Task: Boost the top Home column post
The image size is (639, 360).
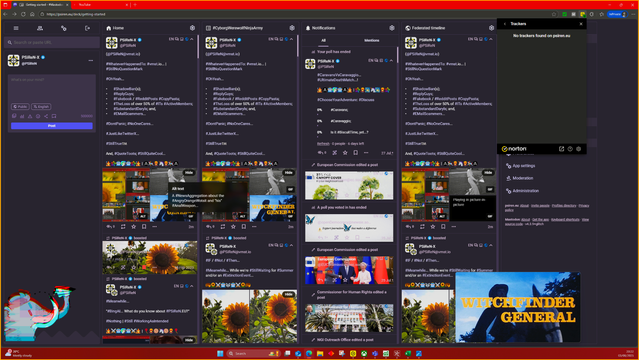Action: (x=123, y=227)
